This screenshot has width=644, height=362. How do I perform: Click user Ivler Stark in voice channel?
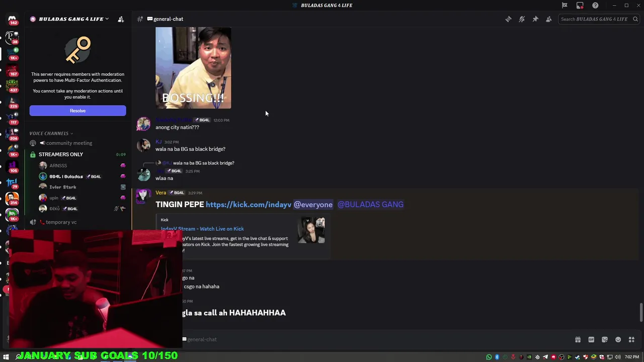tap(62, 187)
